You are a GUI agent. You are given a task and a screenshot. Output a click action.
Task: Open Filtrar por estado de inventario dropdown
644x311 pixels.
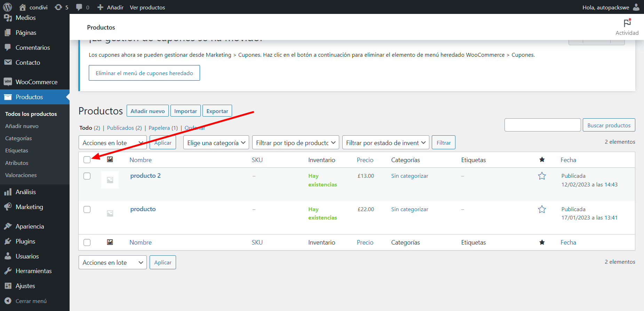pos(386,143)
